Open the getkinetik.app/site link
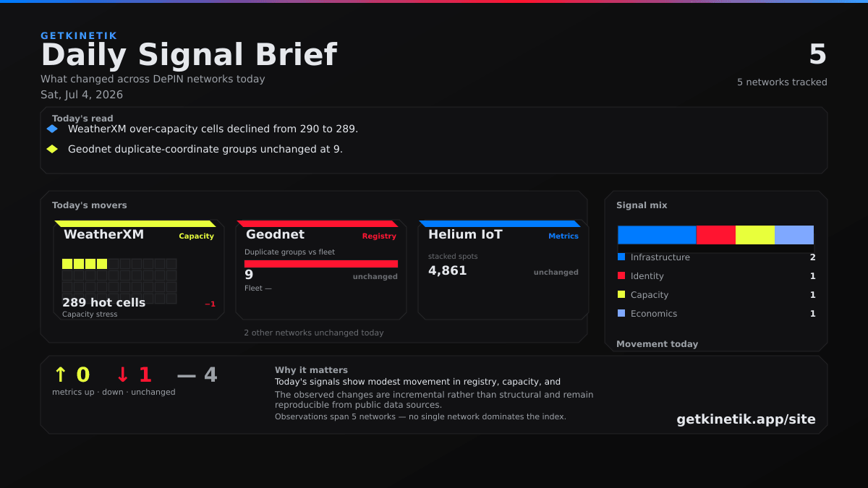The width and height of the screenshot is (868, 488). click(x=746, y=419)
